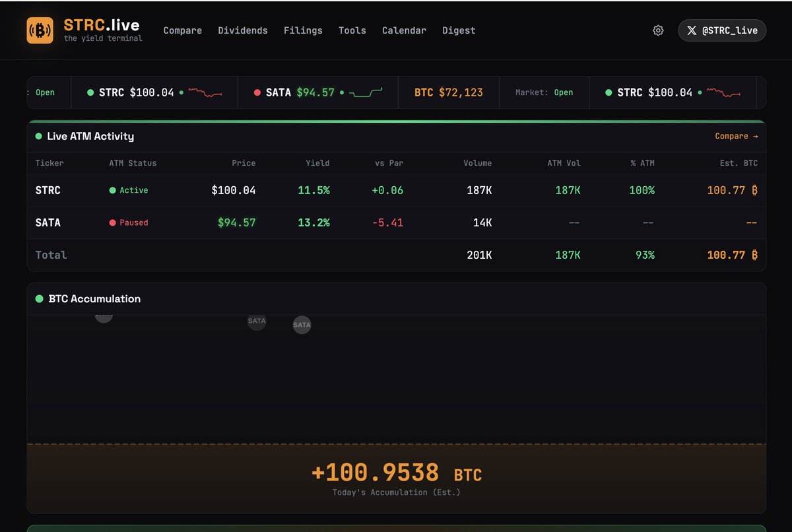The width and height of the screenshot is (792, 532).
Task: Click SATA yield value 13.2%
Action: click(313, 222)
